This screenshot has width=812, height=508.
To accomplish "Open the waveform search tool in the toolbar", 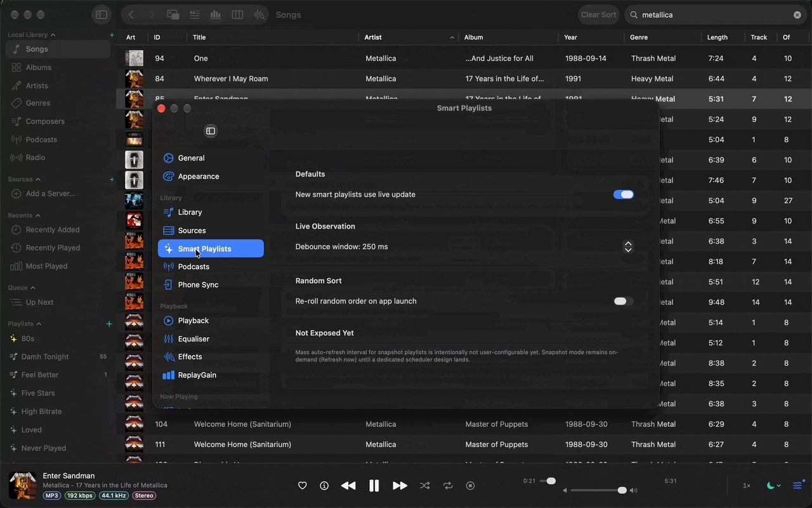I will pyautogui.click(x=259, y=15).
